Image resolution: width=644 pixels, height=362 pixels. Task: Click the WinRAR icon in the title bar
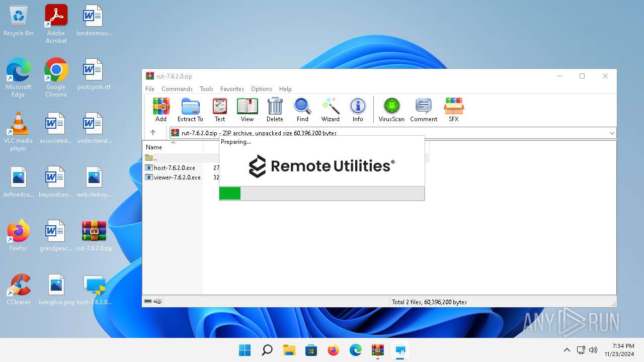(x=149, y=76)
